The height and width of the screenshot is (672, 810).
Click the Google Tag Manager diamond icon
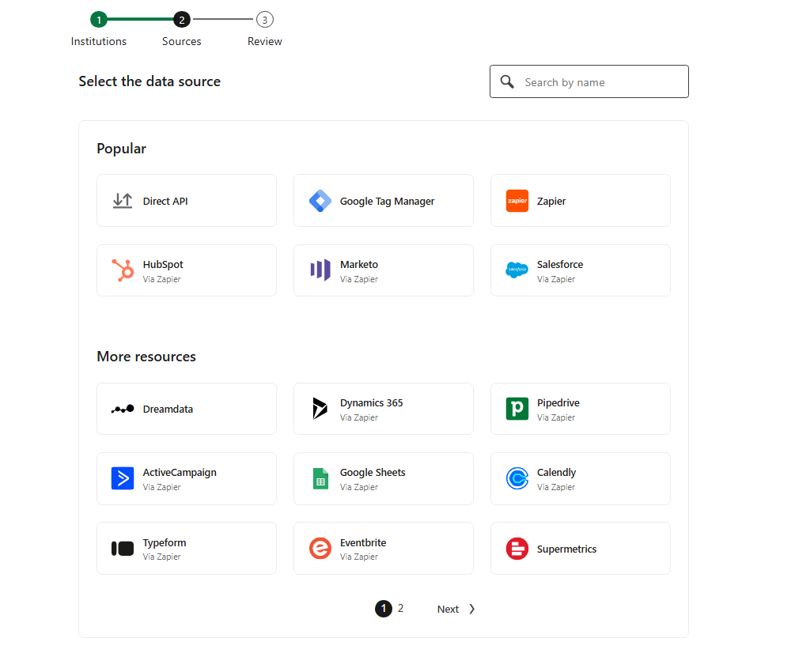pos(320,201)
